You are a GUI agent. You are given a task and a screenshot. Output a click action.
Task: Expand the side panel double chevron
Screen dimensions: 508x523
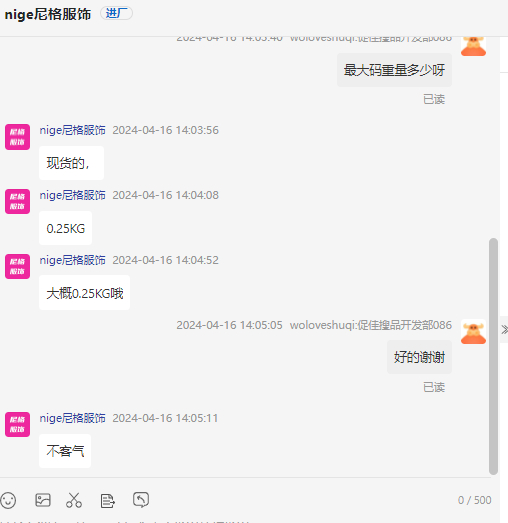(504, 330)
